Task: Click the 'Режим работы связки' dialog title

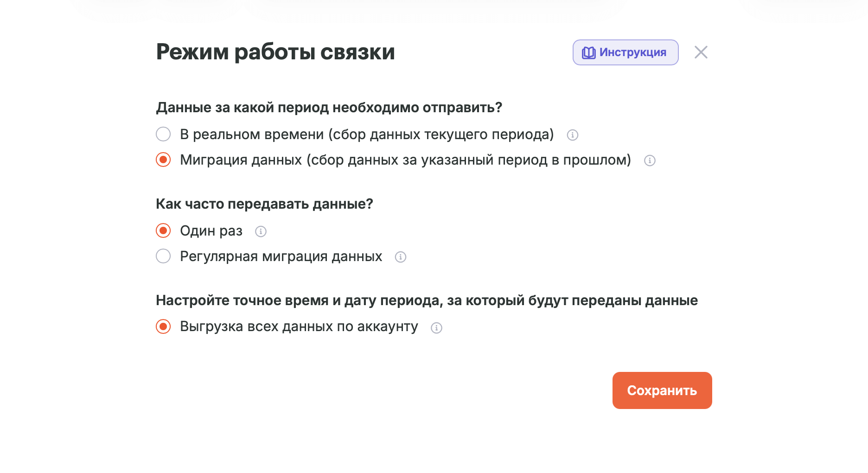Action: pos(275,52)
